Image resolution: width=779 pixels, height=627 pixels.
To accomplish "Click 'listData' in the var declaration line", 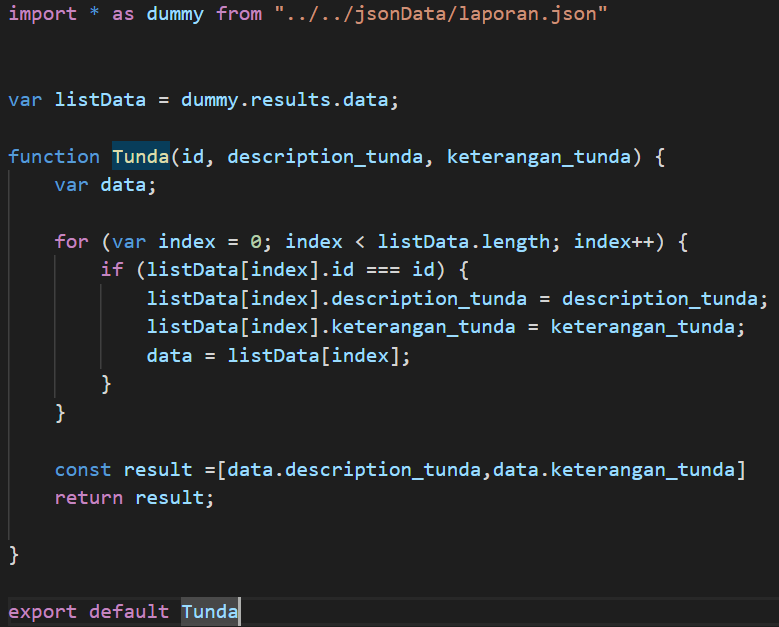I will (x=100, y=100).
